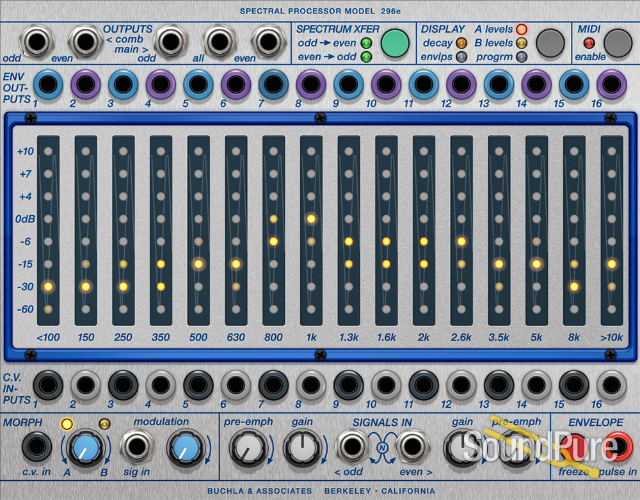
Task: Click the odd signals in jack
Action: tap(352, 446)
